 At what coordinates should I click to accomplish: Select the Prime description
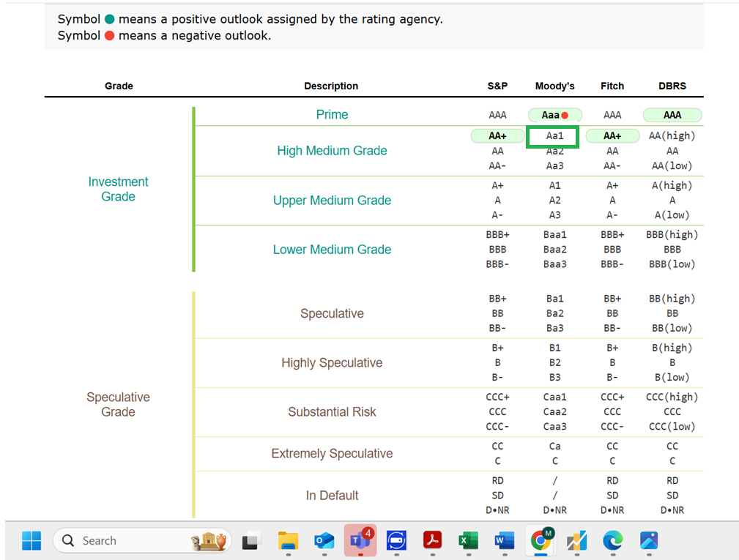pos(332,114)
